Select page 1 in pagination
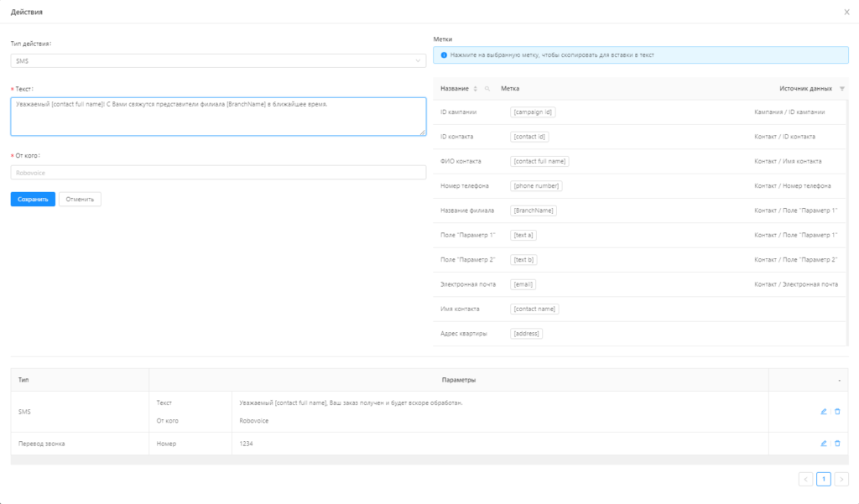This screenshot has width=859, height=504. point(824,480)
